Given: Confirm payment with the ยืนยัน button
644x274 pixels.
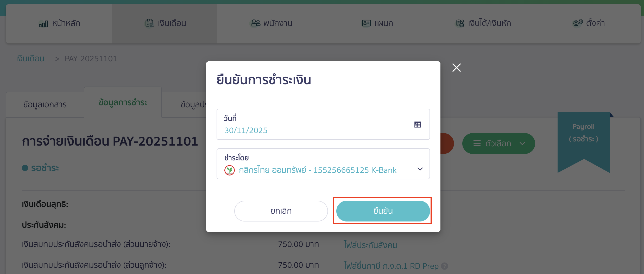Looking at the screenshot, I should pyautogui.click(x=382, y=211).
